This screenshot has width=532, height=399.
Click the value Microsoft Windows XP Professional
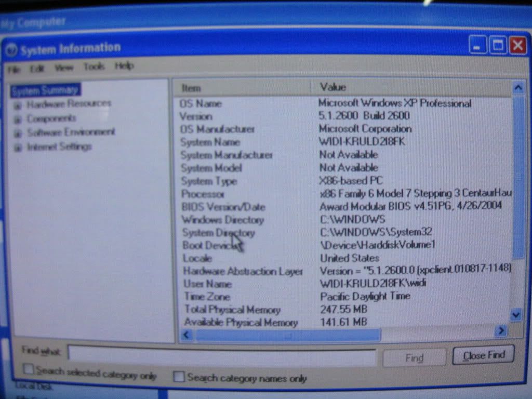click(395, 103)
